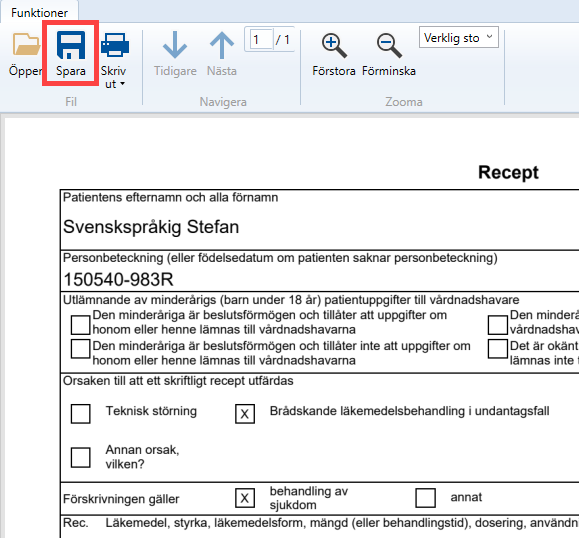Click the 'Förskrivningen gäller' label
The width and height of the screenshot is (579, 538).
point(121,499)
